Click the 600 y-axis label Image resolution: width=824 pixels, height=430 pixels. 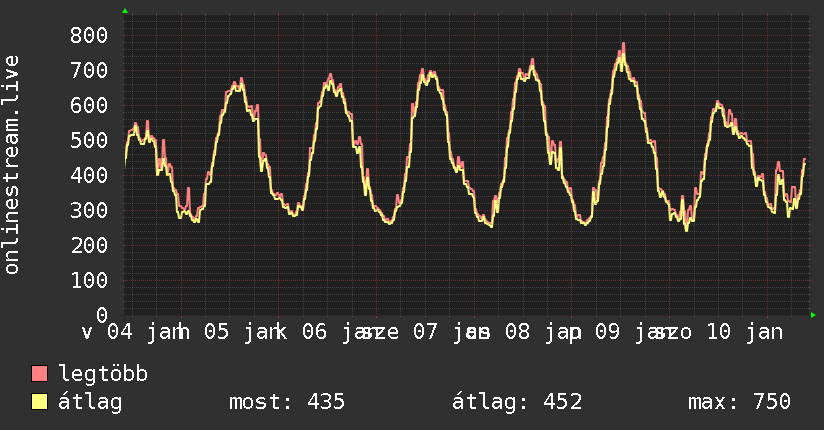pyautogui.click(x=89, y=106)
